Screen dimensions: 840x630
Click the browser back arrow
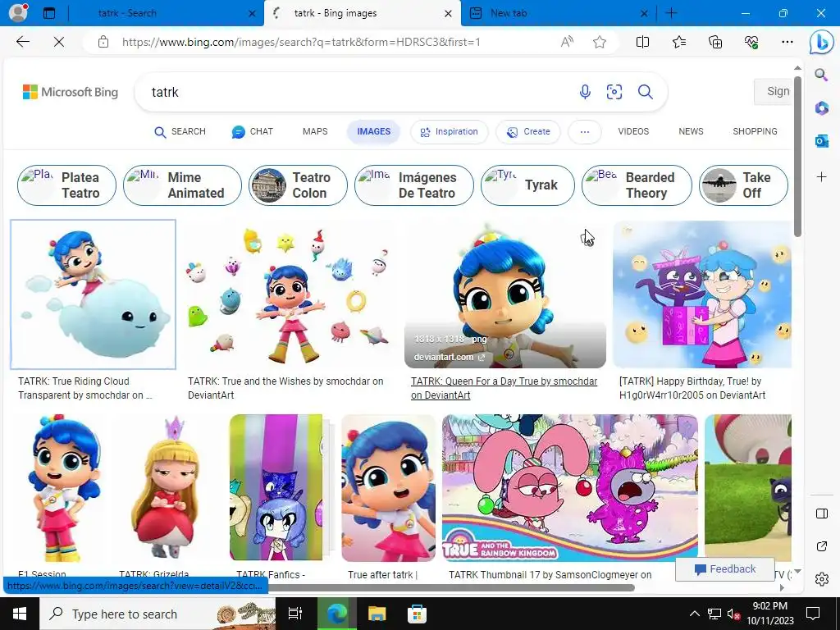pyautogui.click(x=22, y=42)
